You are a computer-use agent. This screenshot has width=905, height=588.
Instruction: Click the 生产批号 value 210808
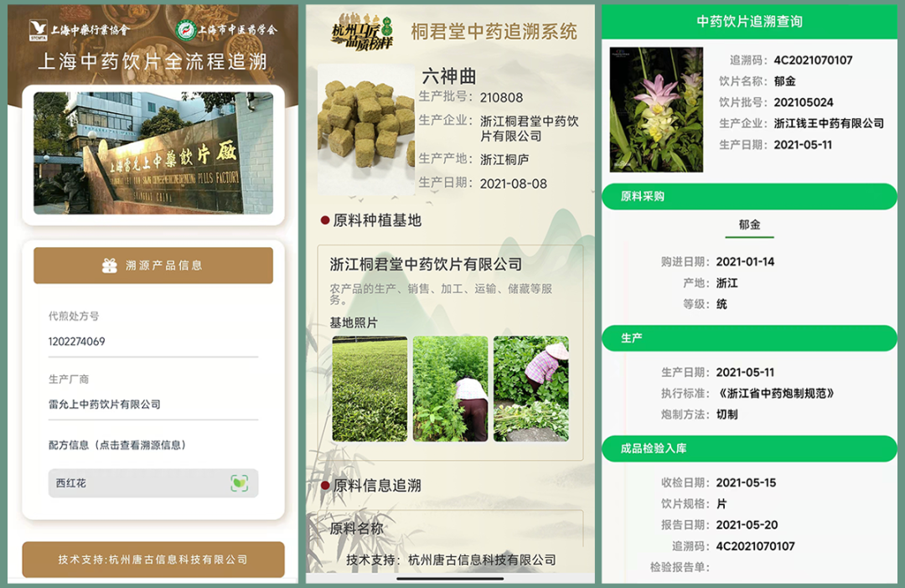[502, 98]
